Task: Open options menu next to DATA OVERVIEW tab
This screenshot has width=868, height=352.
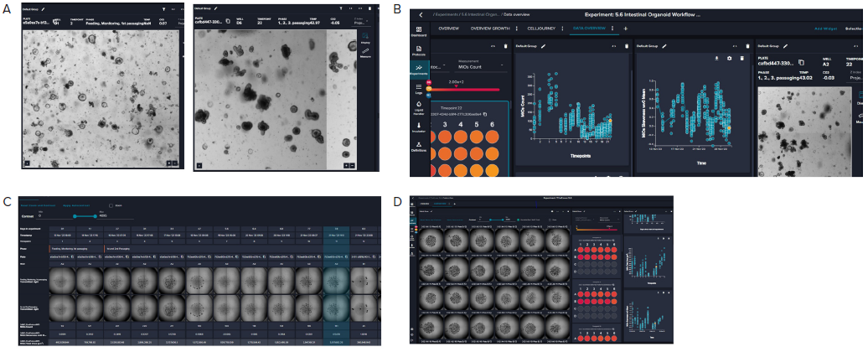Action: tap(613, 28)
